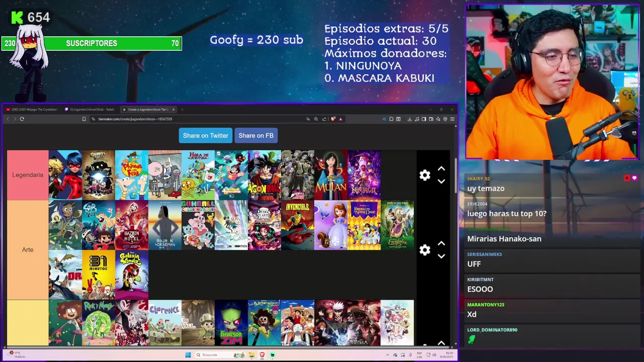The image size is (644, 362).
Task: Move Arte tier down with arrow
Action: tap(441, 256)
